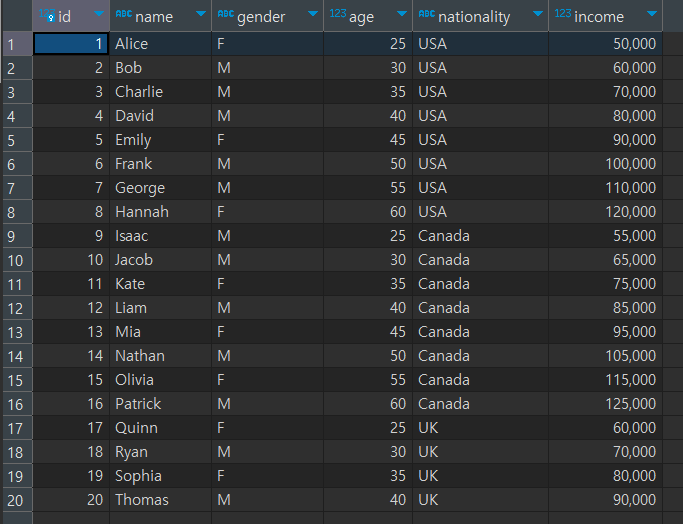Select the name cell 'Emily'
Image resolution: width=683 pixels, height=524 pixels.
pos(160,139)
